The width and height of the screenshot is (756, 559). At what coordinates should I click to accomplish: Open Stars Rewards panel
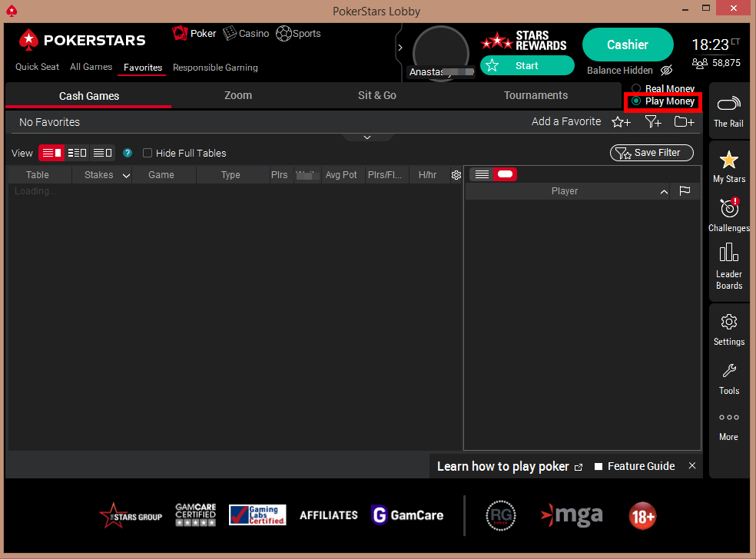524,41
